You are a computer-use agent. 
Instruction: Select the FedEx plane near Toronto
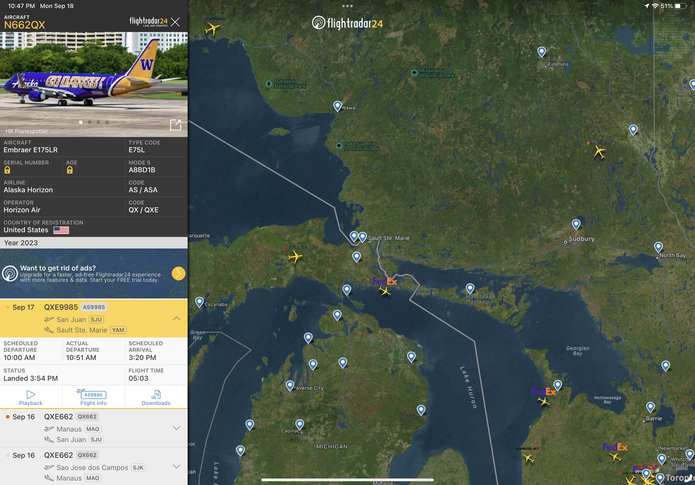(615, 457)
